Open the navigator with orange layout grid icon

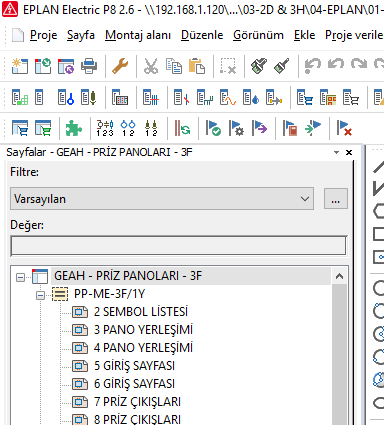[x=328, y=97]
